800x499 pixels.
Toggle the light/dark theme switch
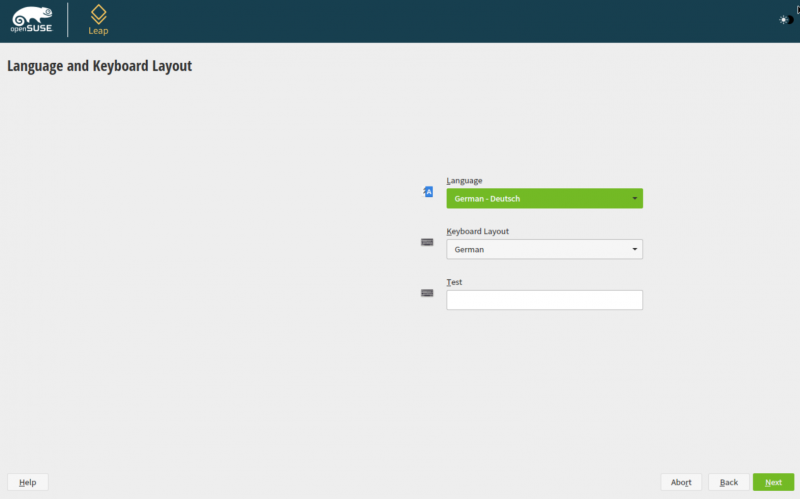coord(786,20)
